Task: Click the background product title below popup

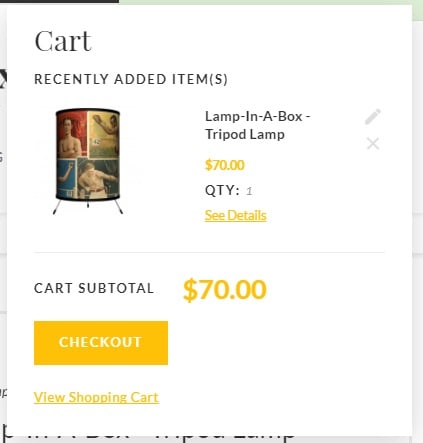Action: 149,438
